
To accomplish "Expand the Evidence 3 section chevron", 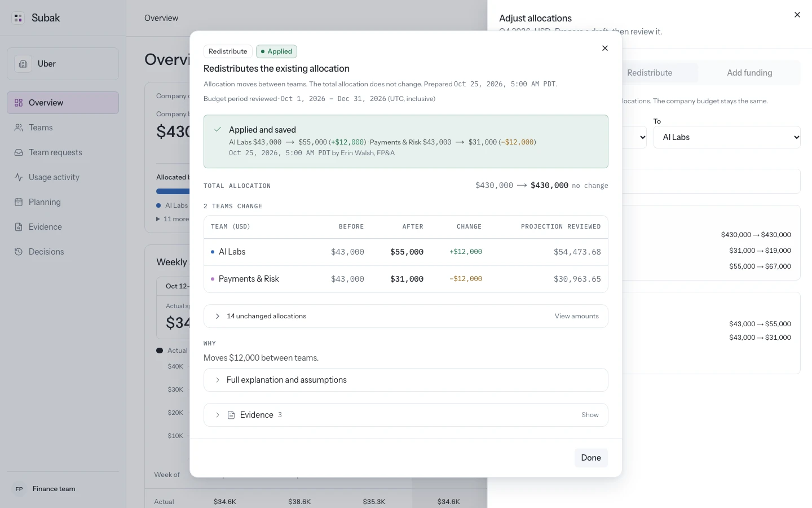I will (218, 415).
